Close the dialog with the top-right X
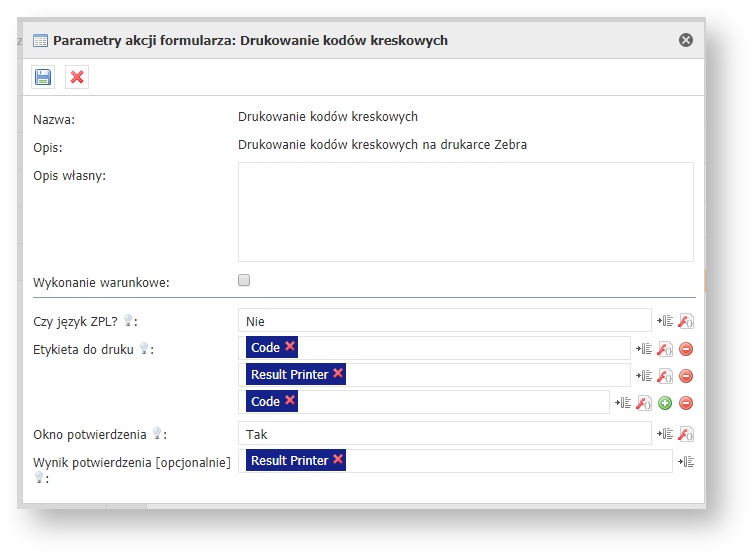Viewport: 754px width, 557px height. (685, 40)
